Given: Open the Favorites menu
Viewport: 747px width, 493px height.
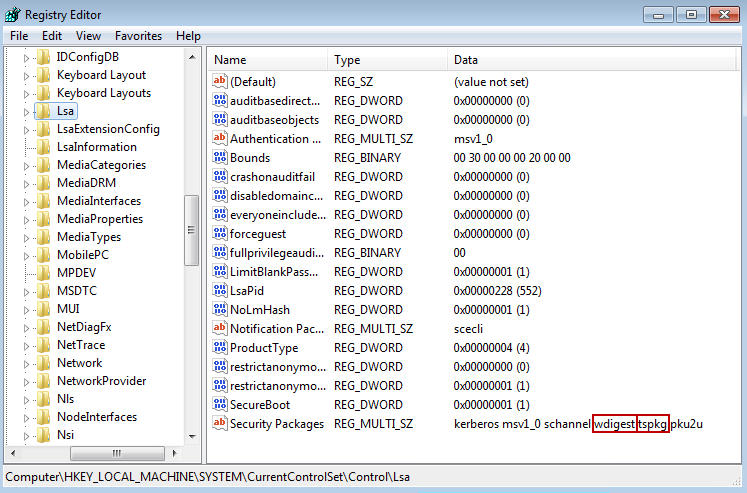Looking at the screenshot, I should tap(138, 36).
